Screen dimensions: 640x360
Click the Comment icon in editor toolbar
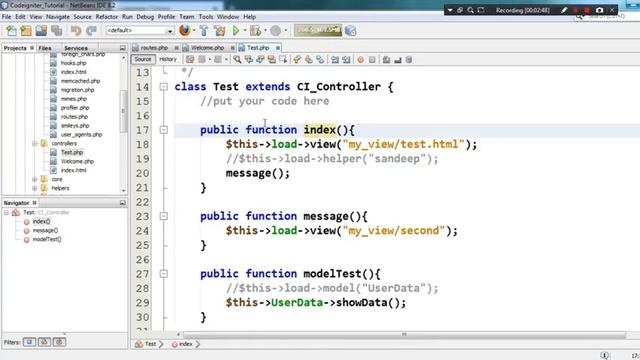click(386, 60)
